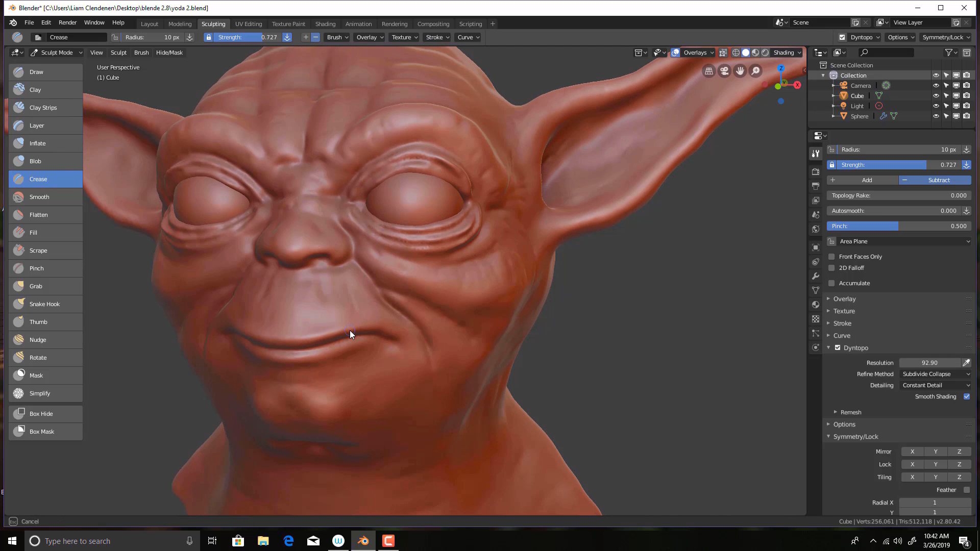Screen dimensions: 980x551
Task: Select the Box Mask tool
Action: (45, 432)
